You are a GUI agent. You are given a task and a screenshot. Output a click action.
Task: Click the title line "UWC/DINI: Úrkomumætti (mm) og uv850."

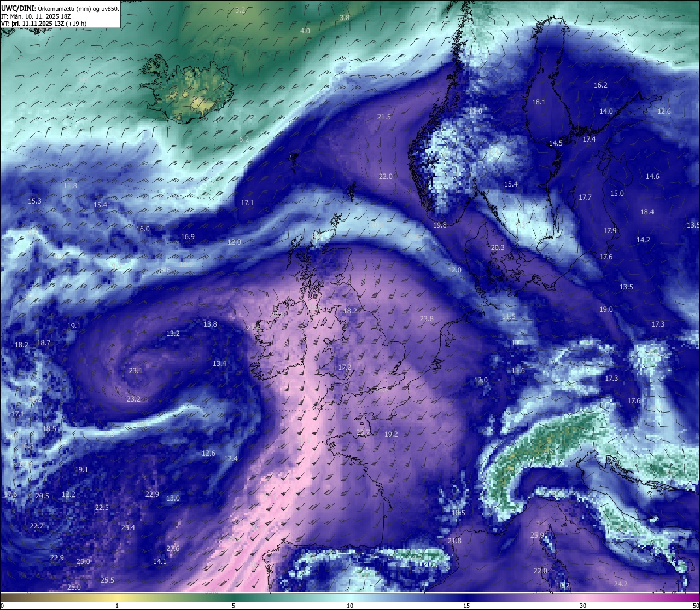[x=60, y=9]
